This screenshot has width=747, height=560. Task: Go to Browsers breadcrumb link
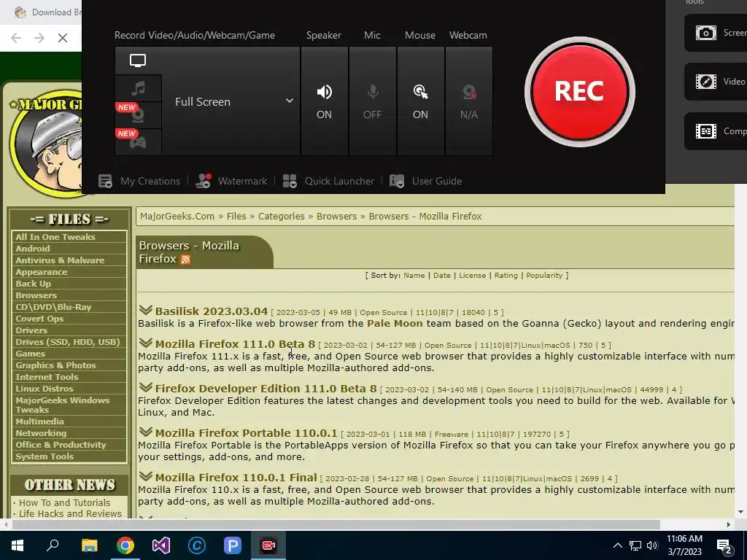[336, 216]
